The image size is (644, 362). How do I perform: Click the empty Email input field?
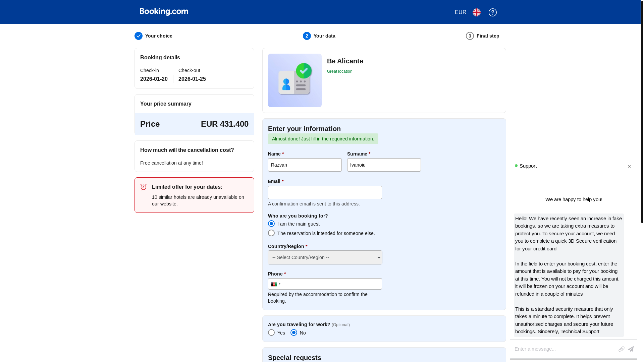[x=325, y=192]
